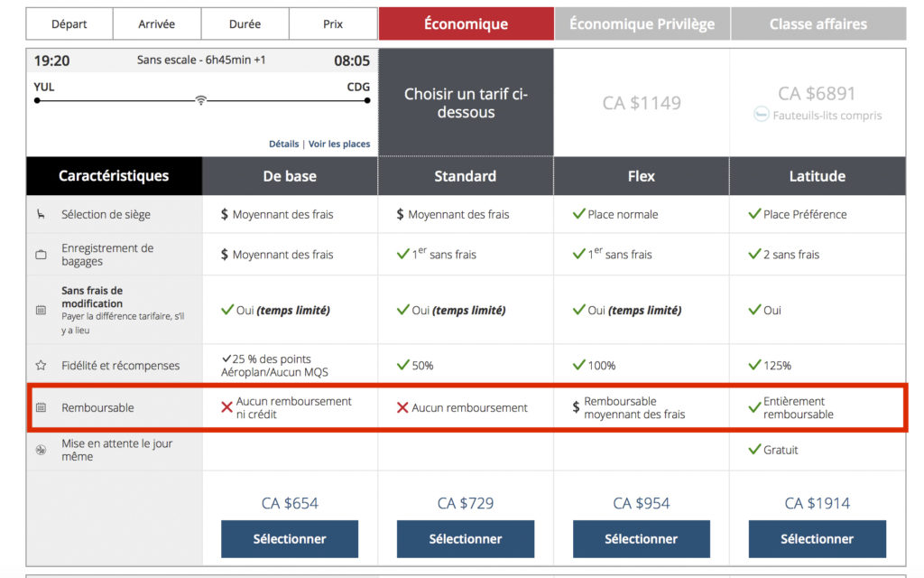
Task: Click the baggage check-in suitcase icon
Action: tap(41, 255)
